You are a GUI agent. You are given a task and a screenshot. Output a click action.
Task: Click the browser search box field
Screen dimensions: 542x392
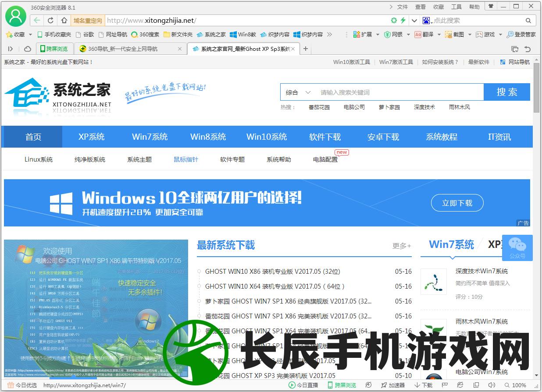pyautogui.click(x=478, y=21)
